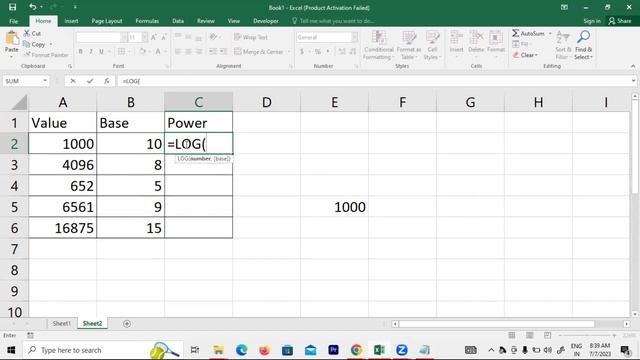Open the Clipboard dialog launcher
The width and height of the screenshot is (640, 360).
(x=70, y=66)
